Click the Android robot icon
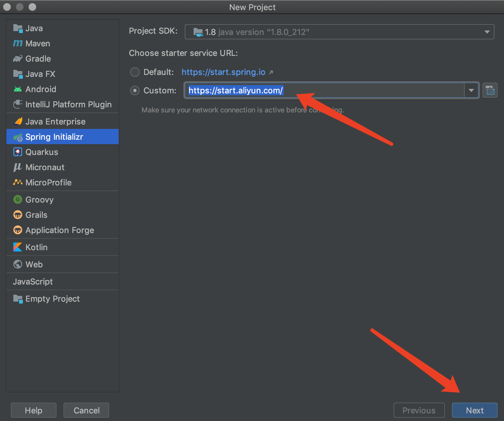 18,89
